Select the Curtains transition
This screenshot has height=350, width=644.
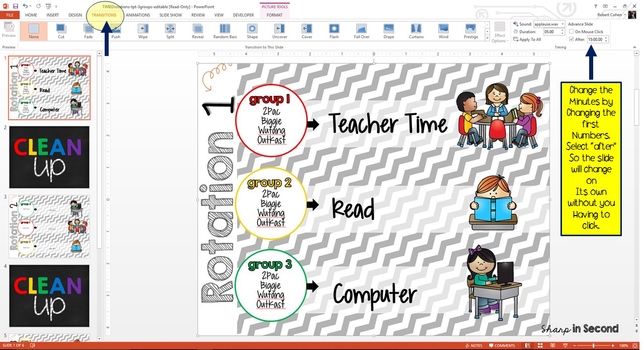(x=416, y=32)
